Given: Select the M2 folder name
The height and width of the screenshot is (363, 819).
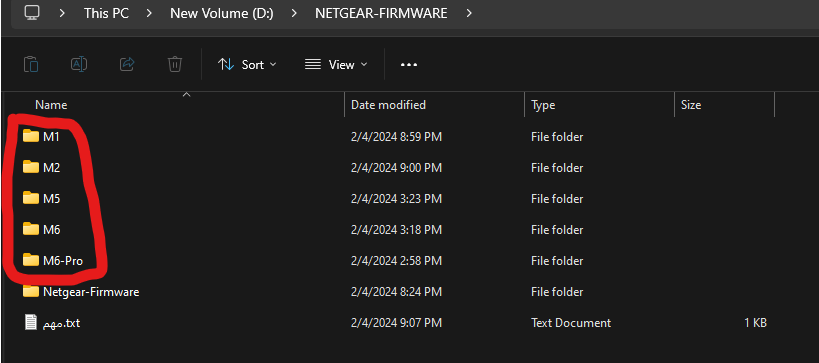Looking at the screenshot, I should tap(52, 168).
